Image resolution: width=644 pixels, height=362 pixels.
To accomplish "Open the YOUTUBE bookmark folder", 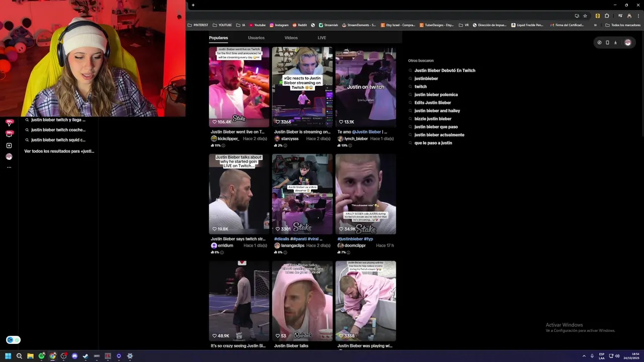I will click(x=222, y=25).
